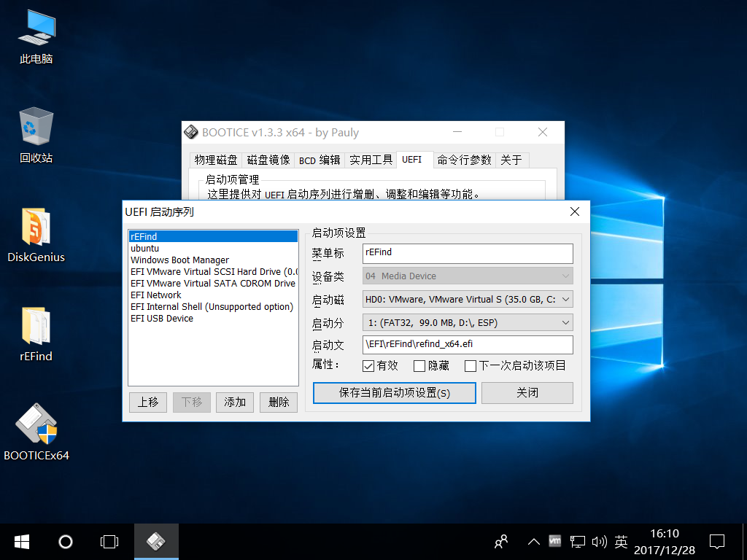
Task: Select the ubuntu boot entry
Action: pyautogui.click(x=213, y=248)
